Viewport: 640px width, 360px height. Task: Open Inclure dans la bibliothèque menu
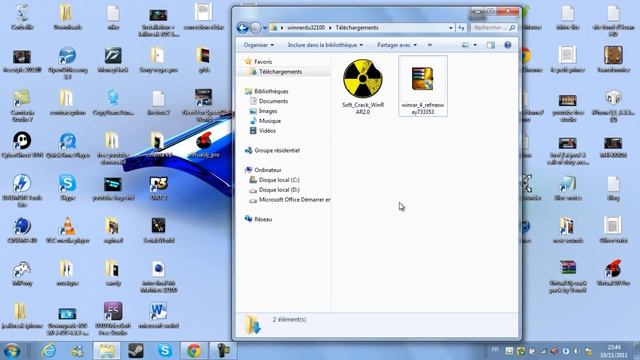point(325,45)
